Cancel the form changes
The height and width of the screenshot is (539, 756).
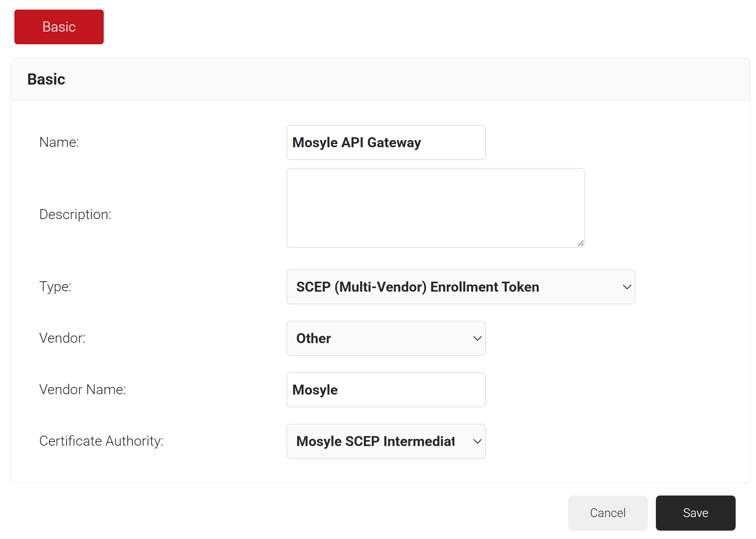(x=608, y=513)
